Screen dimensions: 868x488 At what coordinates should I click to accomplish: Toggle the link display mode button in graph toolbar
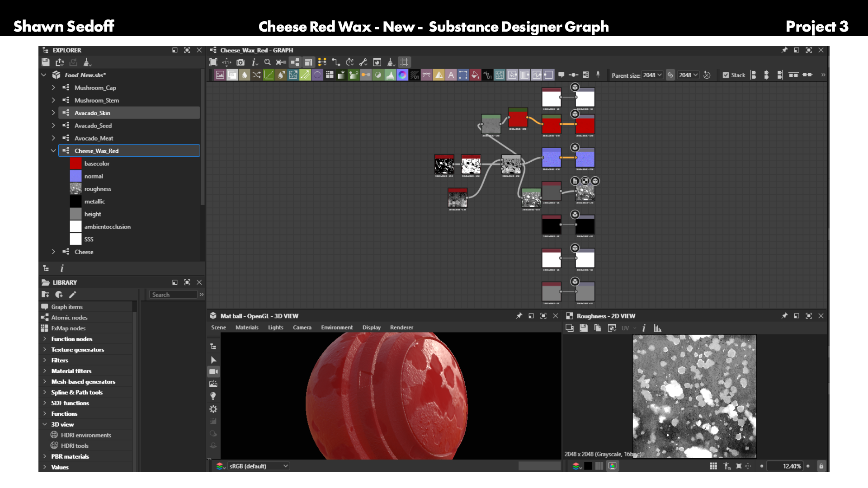point(336,62)
